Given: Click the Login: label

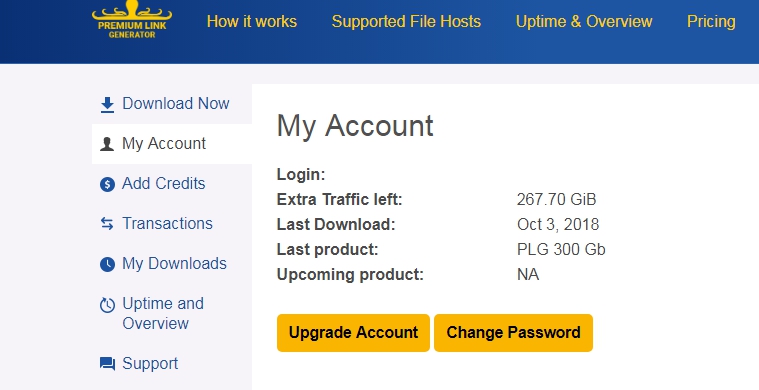Looking at the screenshot, I should tap(301, 174).
